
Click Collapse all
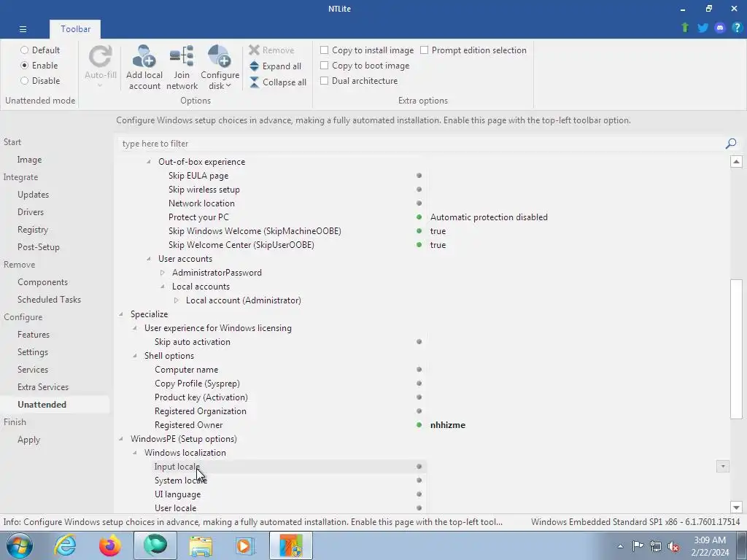(278, 82)
